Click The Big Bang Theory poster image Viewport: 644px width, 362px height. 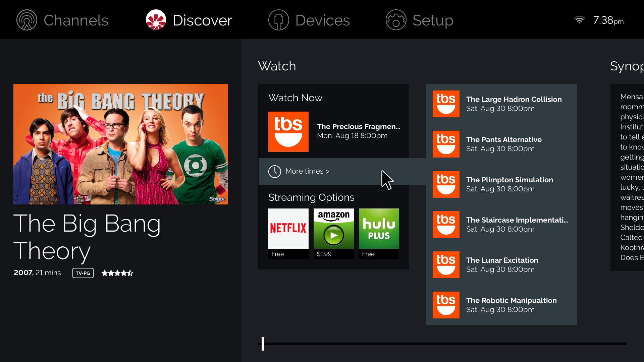pyautogui.click(x=121, y=144)
